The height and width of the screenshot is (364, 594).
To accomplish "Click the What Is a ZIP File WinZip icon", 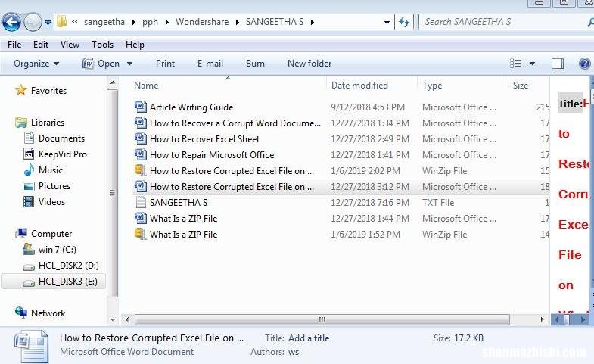I will [x=140, y=235].
